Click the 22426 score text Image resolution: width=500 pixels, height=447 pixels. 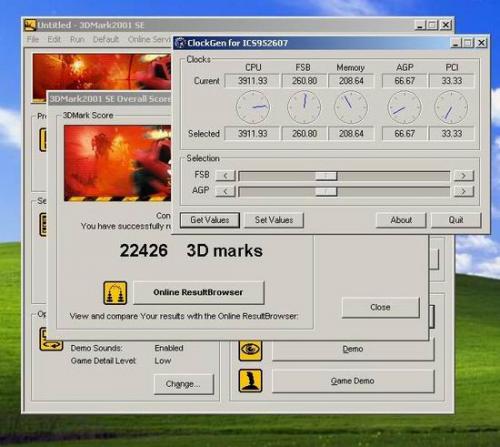[x=144, y=250]
